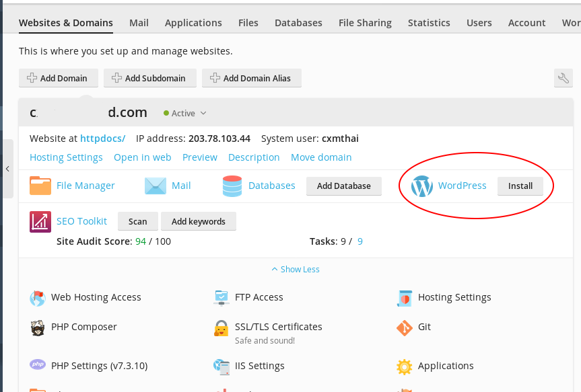Switch to the Databases tab
Viewport: 581px width, 392px height.
(x=298, y=23)
